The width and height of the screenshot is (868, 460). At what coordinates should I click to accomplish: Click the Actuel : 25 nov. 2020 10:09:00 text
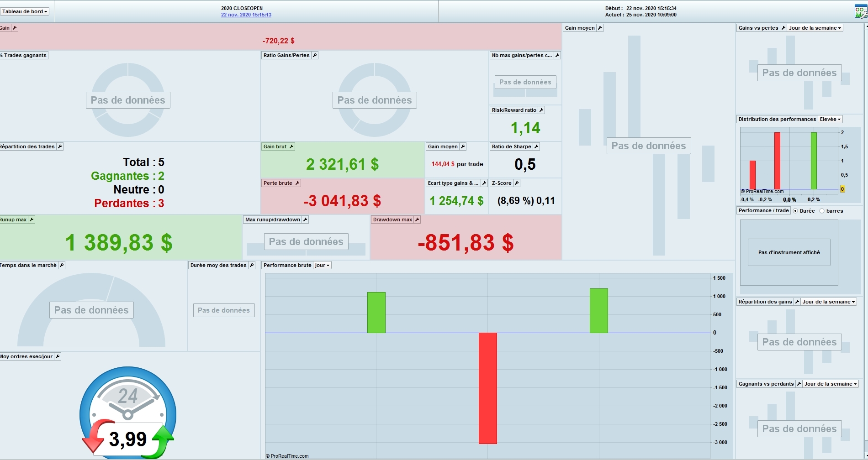pos(641,15)
